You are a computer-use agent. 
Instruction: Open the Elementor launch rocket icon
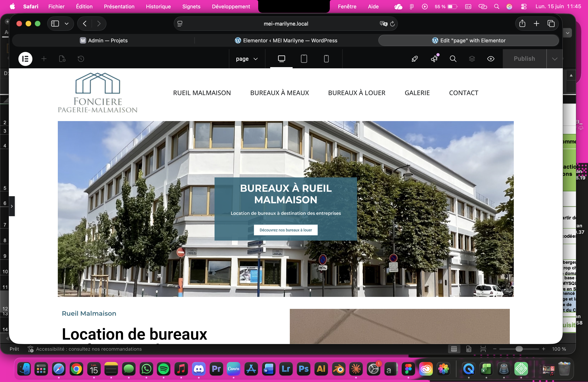coord(415,59)
